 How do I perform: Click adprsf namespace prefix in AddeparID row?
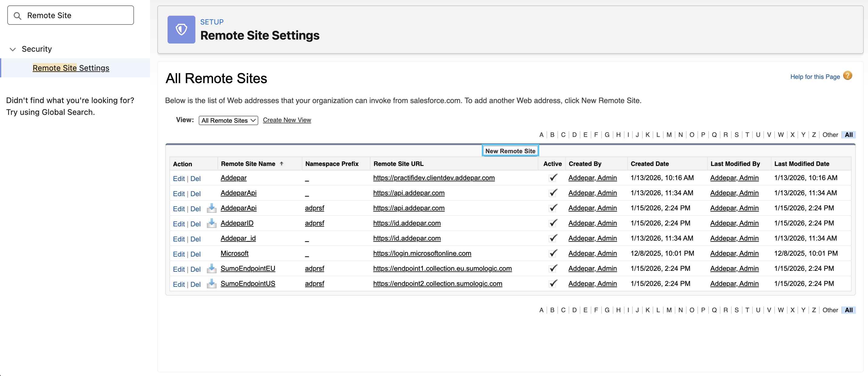(x=314, y=223)
